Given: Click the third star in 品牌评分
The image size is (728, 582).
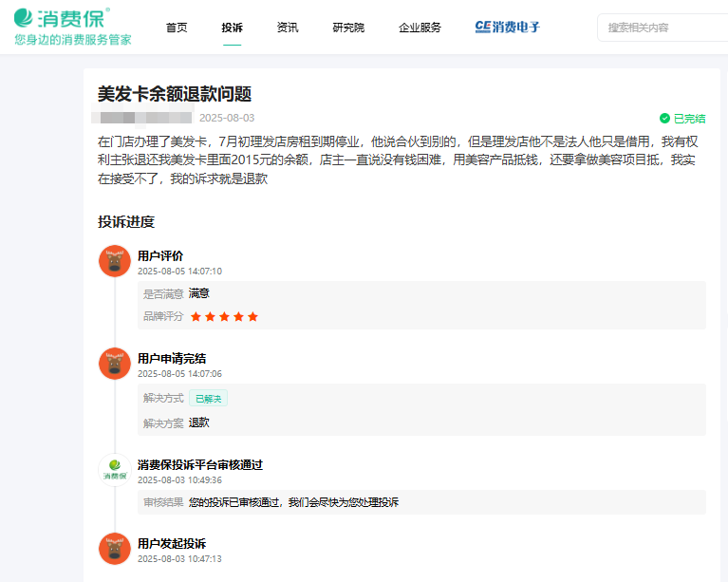Looking at the screenshot, I should click(225, 316).
